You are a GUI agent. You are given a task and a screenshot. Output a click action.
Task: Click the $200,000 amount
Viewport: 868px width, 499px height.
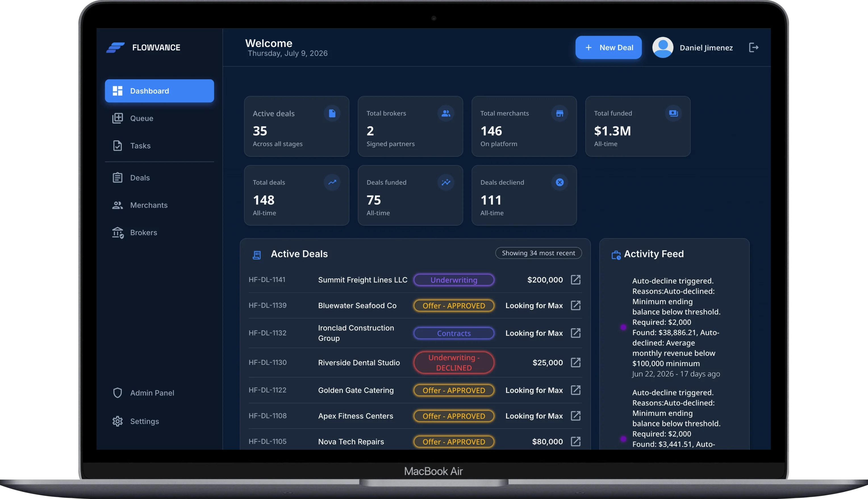pos(545,280)
